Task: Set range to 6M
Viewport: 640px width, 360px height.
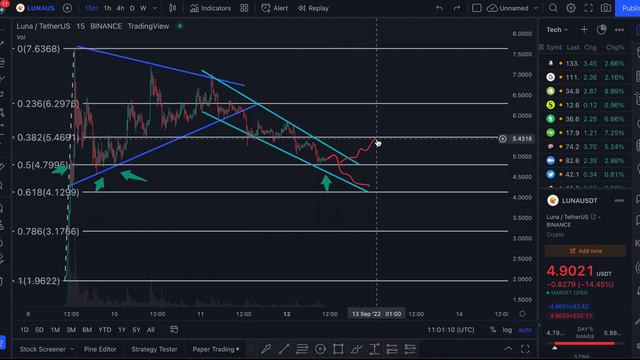Action: coord(87,330)
